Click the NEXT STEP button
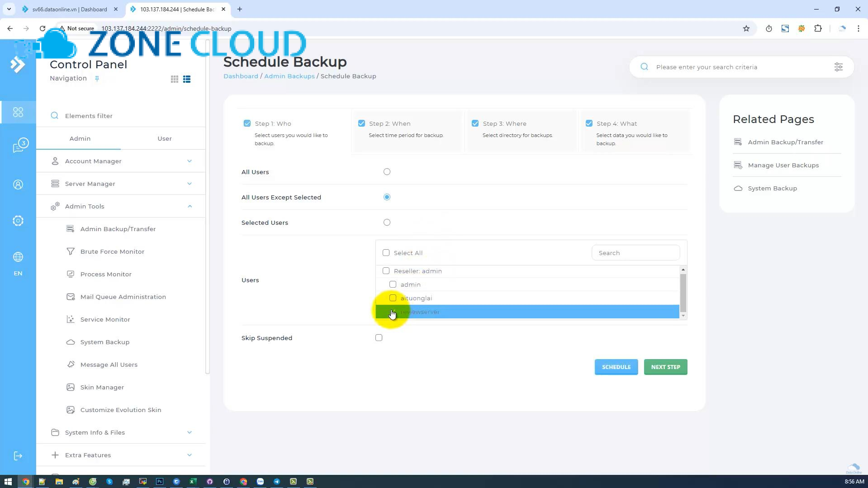This screenshot has width=868, height=488. (x=665, y=367)
